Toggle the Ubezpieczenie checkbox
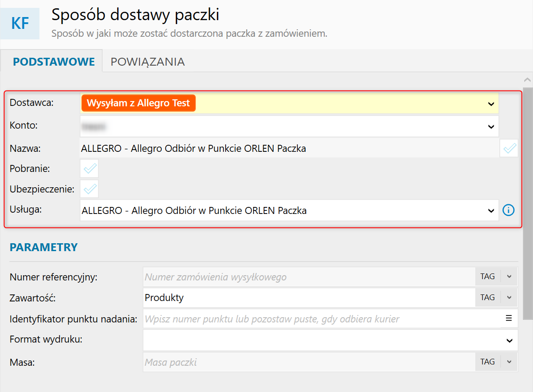This screenshot has width=533, height=392. point(89,189)
